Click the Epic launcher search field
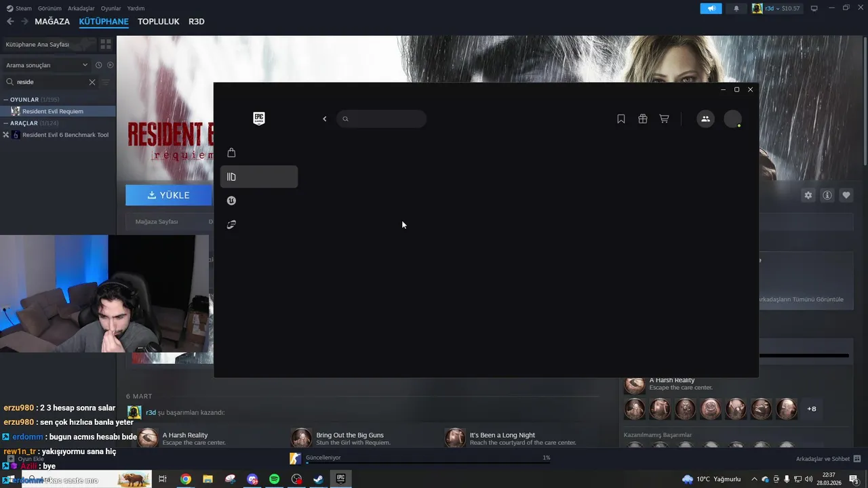The height and width of the screenshot is (488, 868). (382, 119)
